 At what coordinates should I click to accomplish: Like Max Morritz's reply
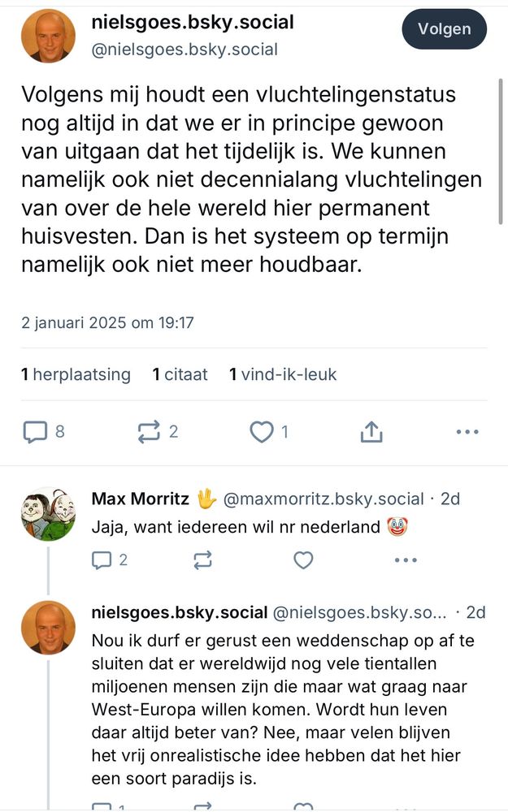click(x=303, y=559)
